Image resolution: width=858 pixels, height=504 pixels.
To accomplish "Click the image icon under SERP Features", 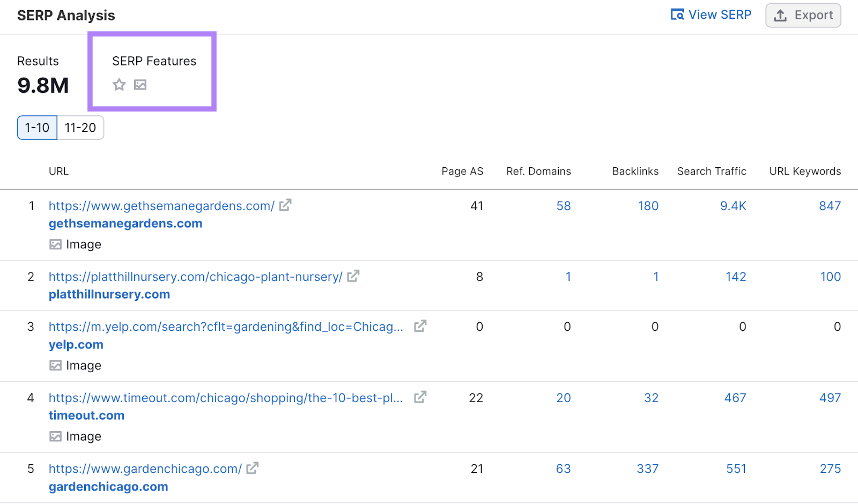I will (x=140, y=85).
